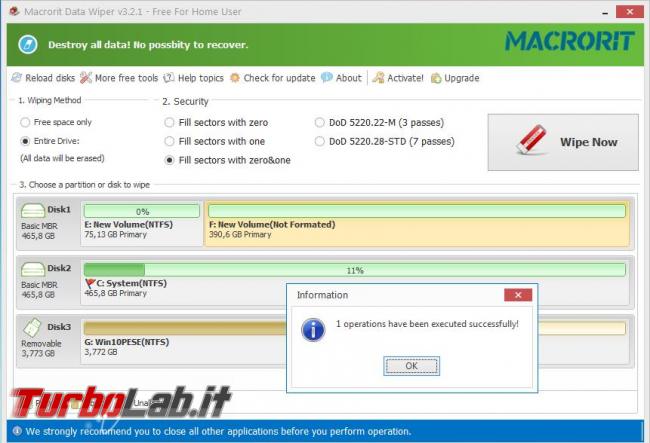This screenshot has width=650, height=443.
Task: Click the eraser icon in Wipe Now
Action: 532,140
